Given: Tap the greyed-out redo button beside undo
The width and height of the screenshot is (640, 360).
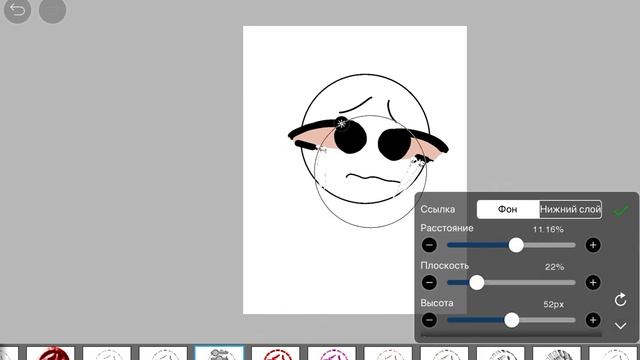Looking at the screenshot, I should (52, 10).
